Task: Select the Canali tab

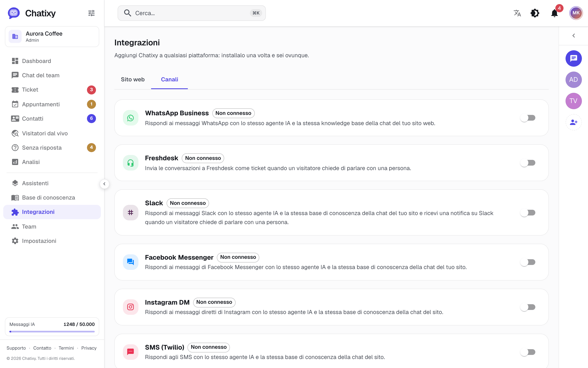Action: 169,80
